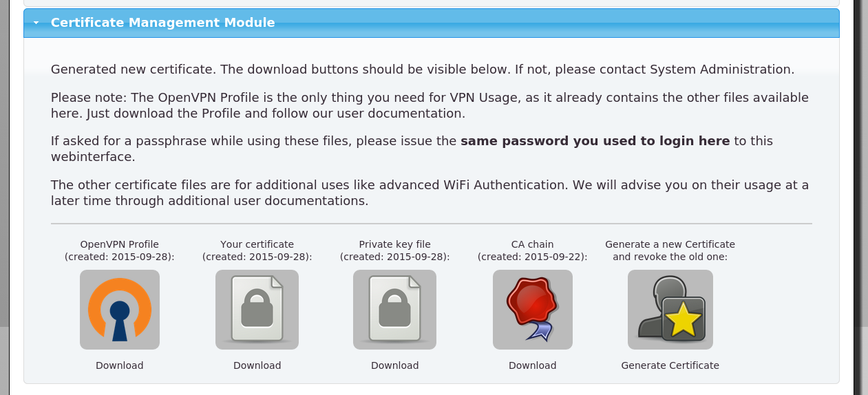
Task: Click the OpenVPN Profile keyhole icon
Action: click(x=120, y=310)
